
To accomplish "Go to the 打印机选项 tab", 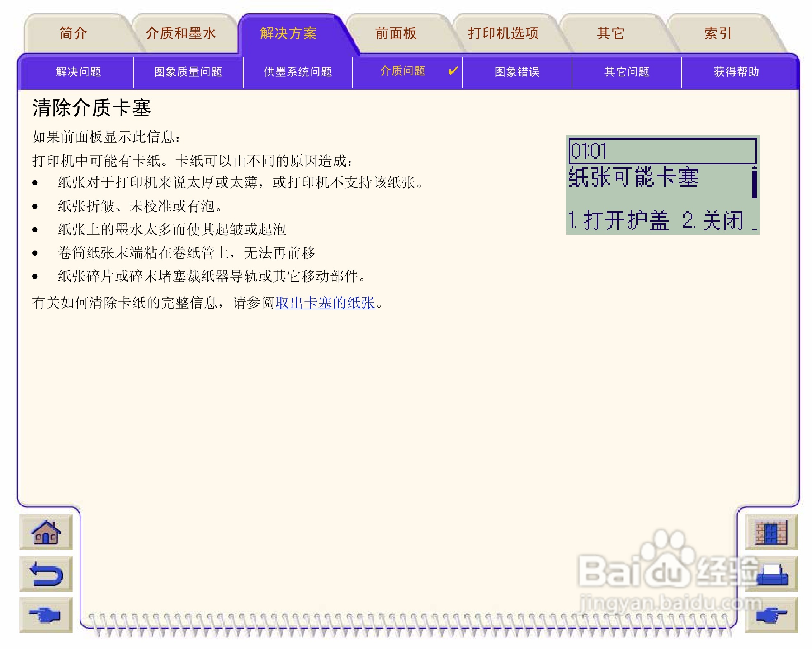I will [x=503, y=33].
